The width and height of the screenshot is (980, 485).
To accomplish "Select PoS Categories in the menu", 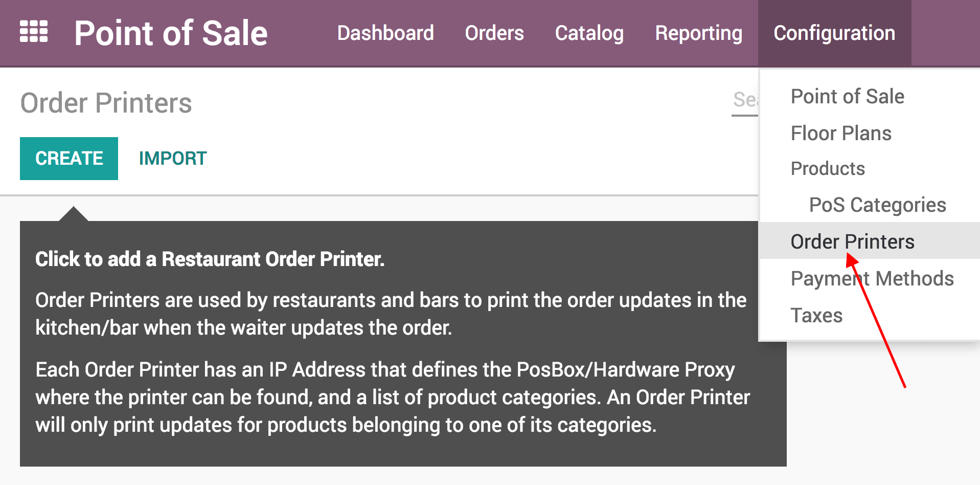I will click(x=877, y=204).
